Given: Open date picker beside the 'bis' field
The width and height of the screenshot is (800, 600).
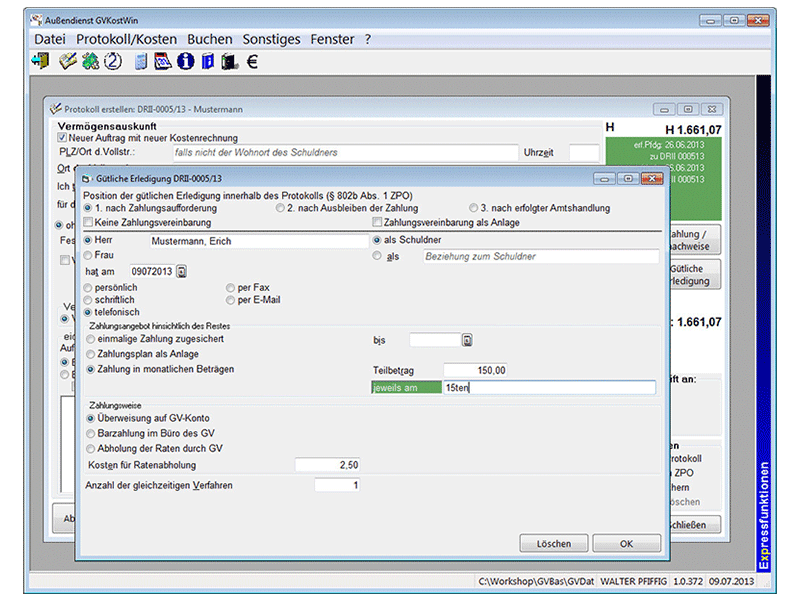Looking at the screenshot, I should pyautogui.click(x=466, y=340).
